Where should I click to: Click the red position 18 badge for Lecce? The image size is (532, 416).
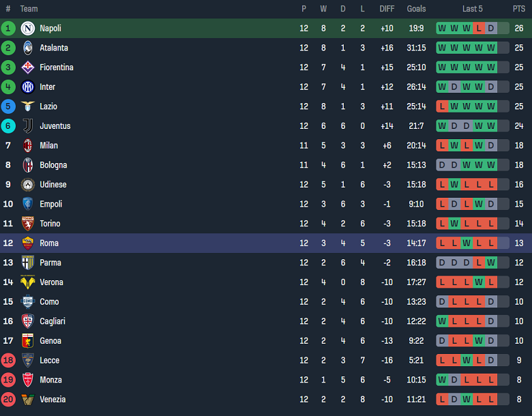click(8, 361)
